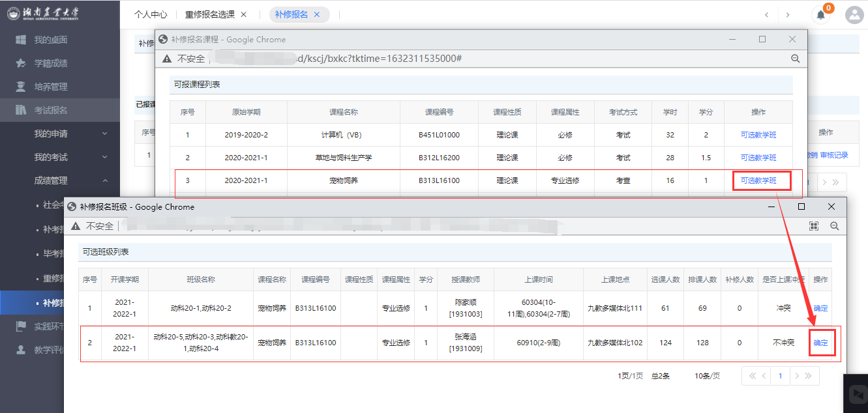Click 可选教学班 for 计算机（VB）course
This screenshot has height=413, width=868.
(758, 135)
